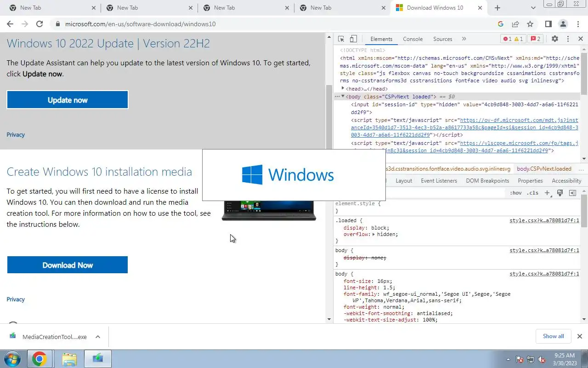Click the browser back arrow

pyautogui.click(x=10, y=24)
